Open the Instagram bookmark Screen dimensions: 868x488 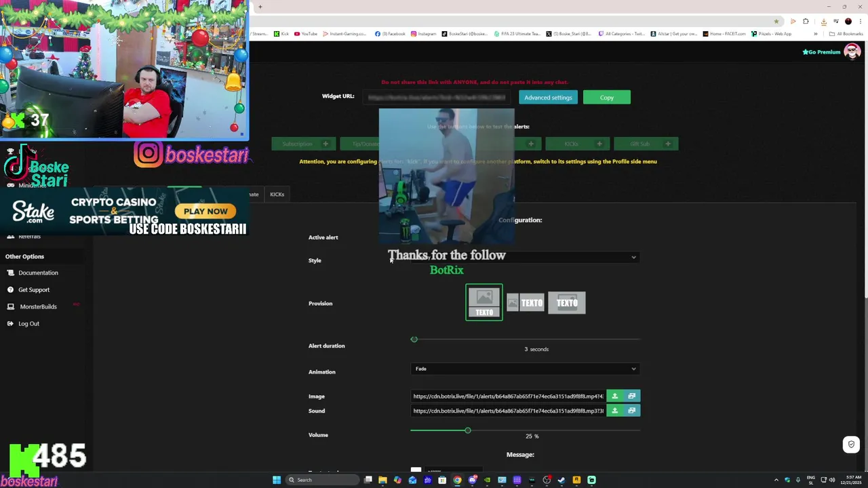(423, 34)
